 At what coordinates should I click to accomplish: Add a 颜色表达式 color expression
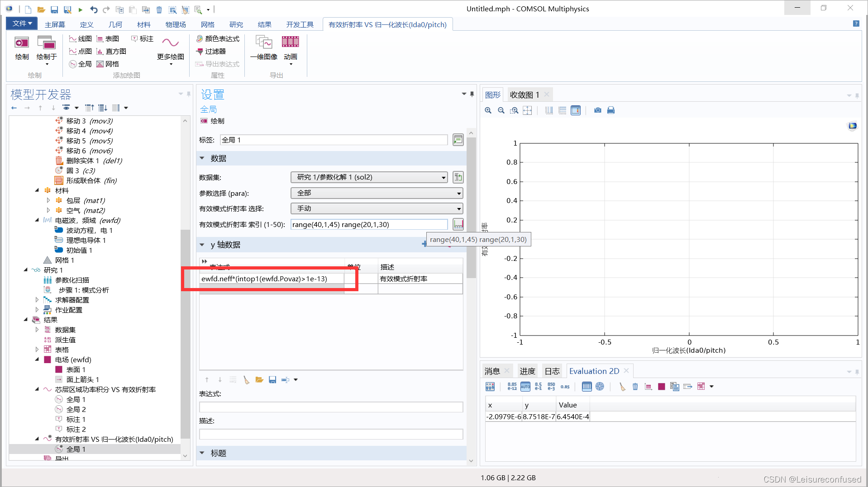point(218,39)
